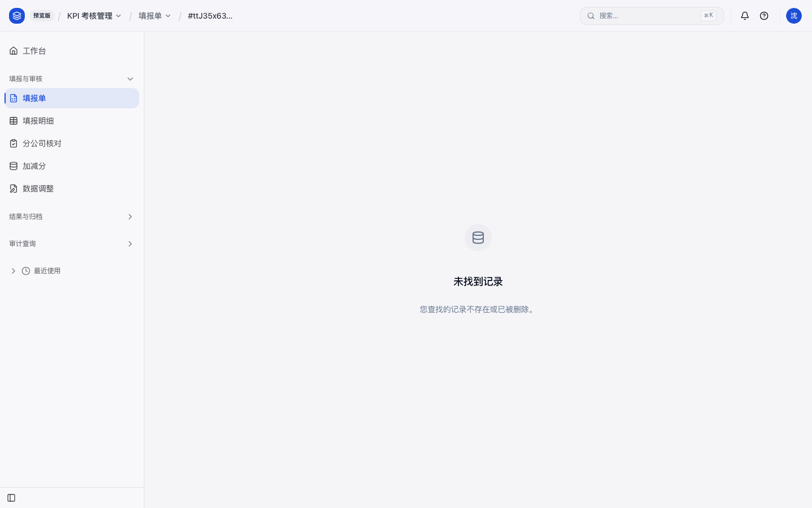The width and height of the screenshot is (812, 508).
Task: Focus the 搜索 search field
Action: click(652, 16)
